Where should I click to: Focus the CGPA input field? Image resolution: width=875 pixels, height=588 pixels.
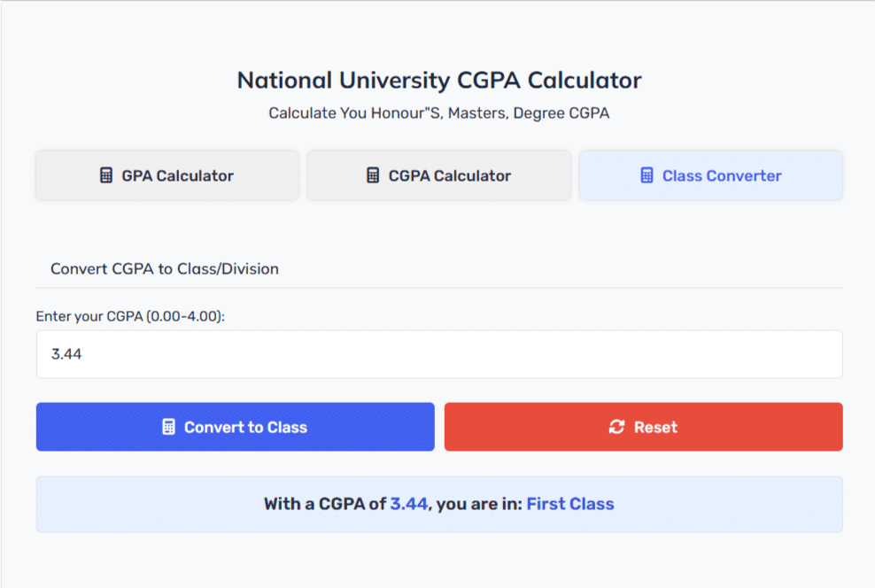click(439, 354)
